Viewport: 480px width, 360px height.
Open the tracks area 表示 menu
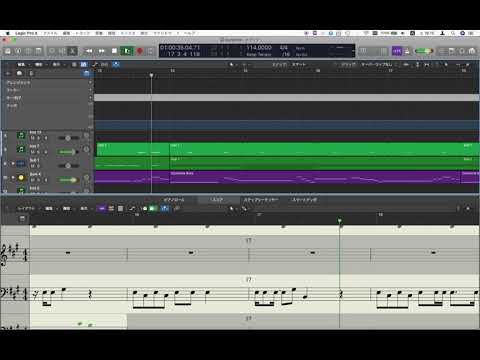click(58, 64)
